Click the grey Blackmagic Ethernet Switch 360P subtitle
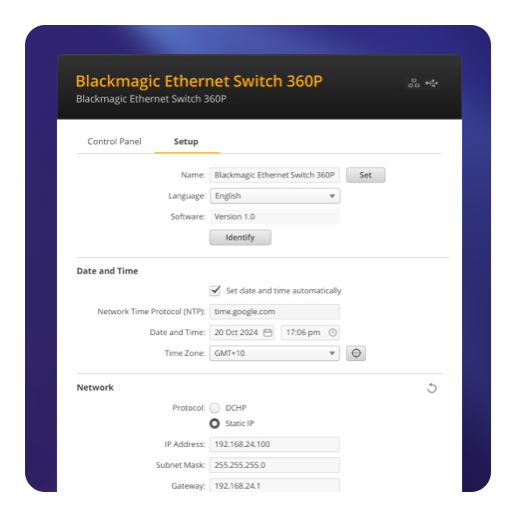The width and height of the screenshot is (516, 517). 151,99
